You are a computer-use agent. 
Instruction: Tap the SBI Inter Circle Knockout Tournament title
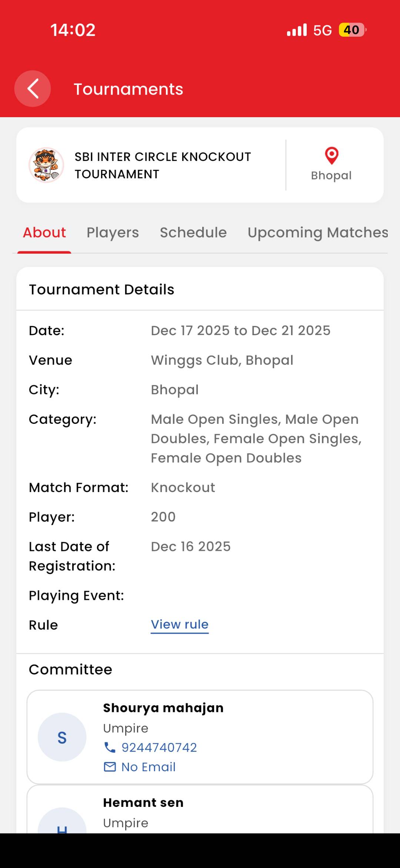tap(163, 165)
